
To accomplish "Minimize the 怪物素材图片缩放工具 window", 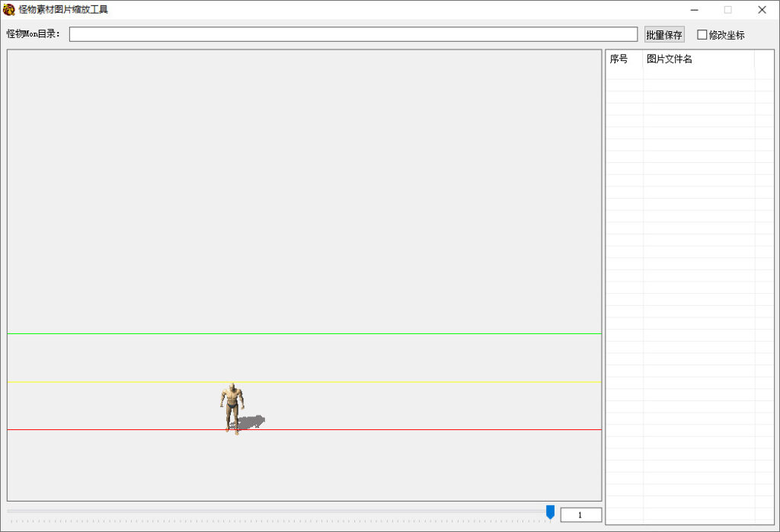I will 694,10.
